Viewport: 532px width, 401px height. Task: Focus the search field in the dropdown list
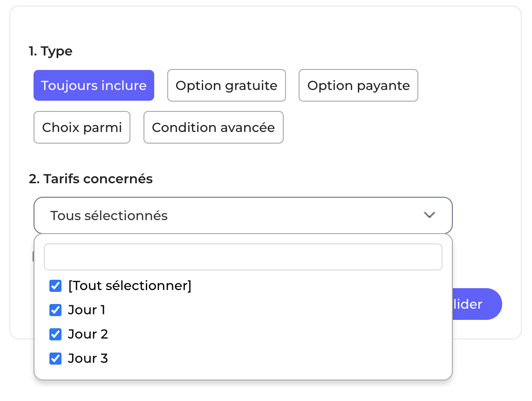pyautogui.click(x=243, y=257)
